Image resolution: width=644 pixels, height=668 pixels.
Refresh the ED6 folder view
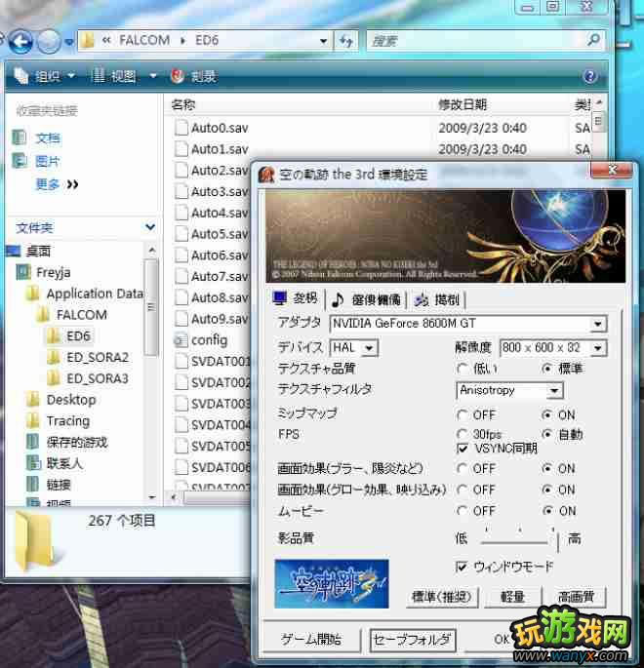click(345, 41)
